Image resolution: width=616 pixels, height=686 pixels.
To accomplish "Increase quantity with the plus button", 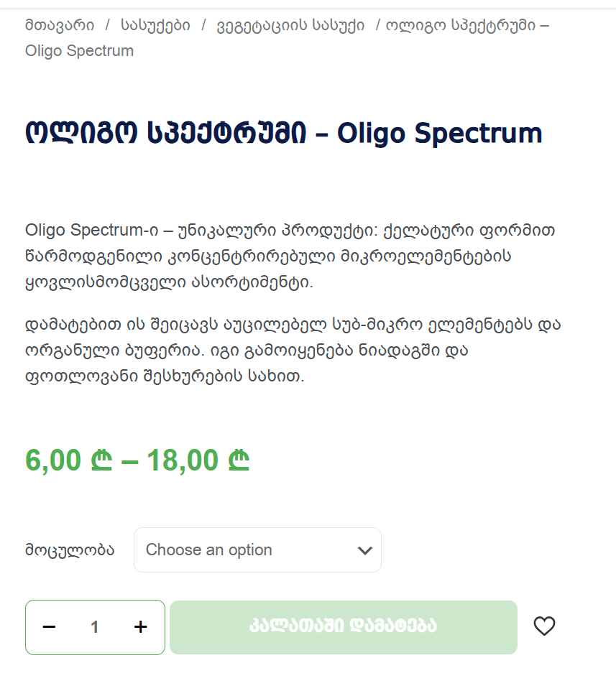I will (x=140, y=627).
